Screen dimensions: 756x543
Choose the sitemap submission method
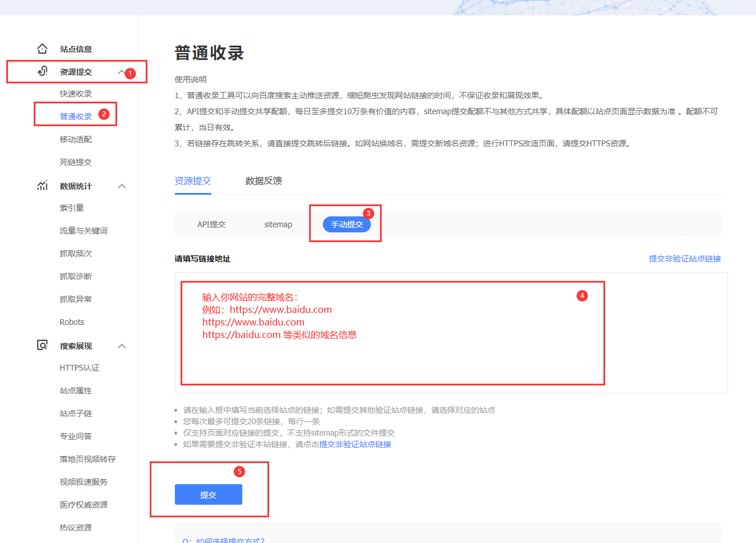tap(278, 224)
